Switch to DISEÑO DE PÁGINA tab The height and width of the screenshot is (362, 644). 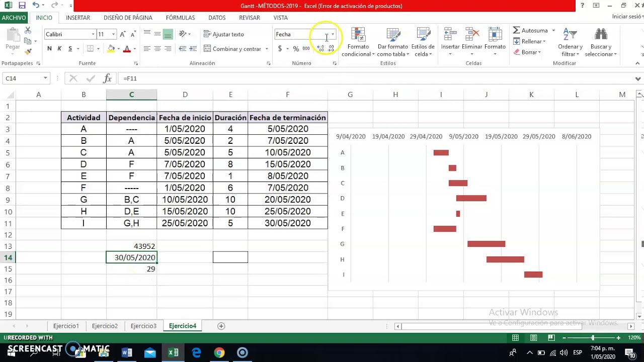point(128,18)
